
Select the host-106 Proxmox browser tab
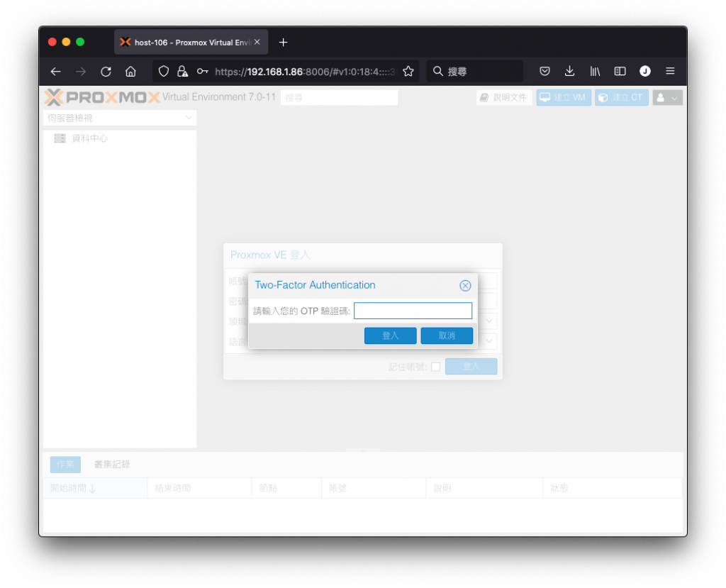tap(191, 43)
